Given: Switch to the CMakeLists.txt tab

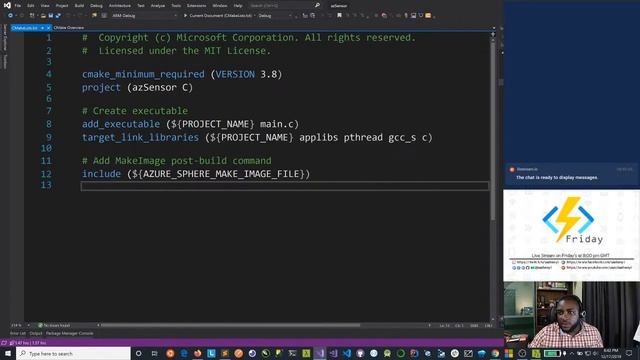Looking at the screenshot, I should (25, 28).
